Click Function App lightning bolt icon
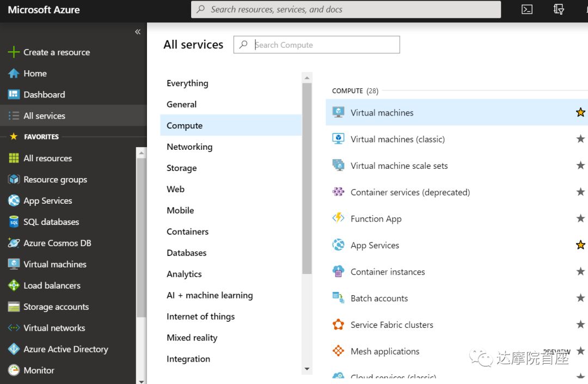588x384 pixels. coord(338,218)
